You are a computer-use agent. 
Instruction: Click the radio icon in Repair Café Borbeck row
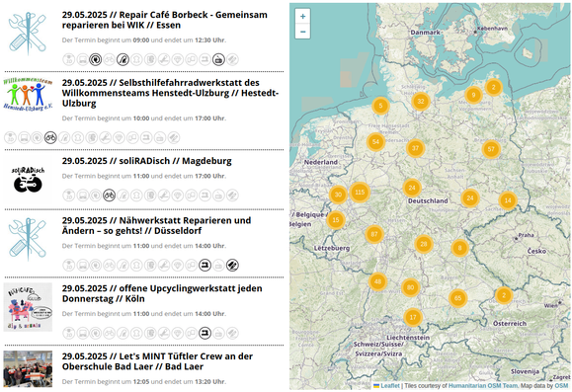218,59
